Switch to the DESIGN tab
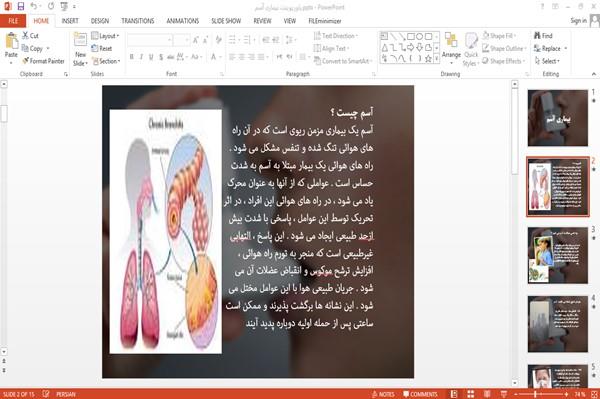 100,21
